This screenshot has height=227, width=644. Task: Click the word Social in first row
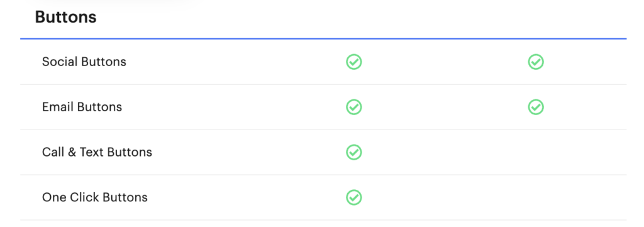60,62
